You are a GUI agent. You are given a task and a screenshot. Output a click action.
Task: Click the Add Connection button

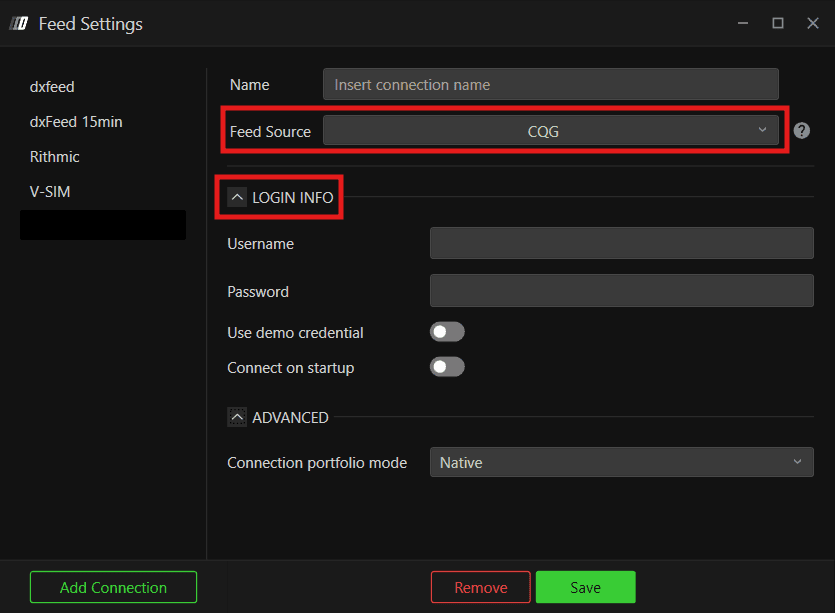(x=113, y=587)
